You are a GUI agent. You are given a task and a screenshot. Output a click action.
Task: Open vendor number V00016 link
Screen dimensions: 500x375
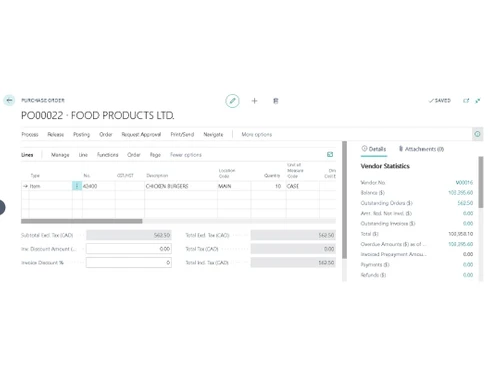pos(464,182)
